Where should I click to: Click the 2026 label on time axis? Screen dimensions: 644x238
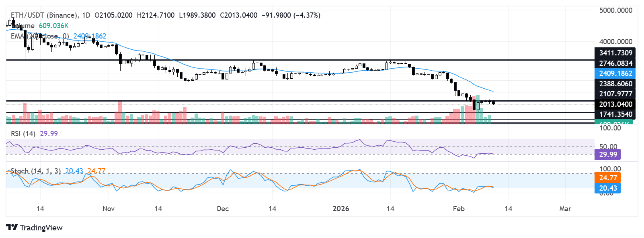pos(341,209)
